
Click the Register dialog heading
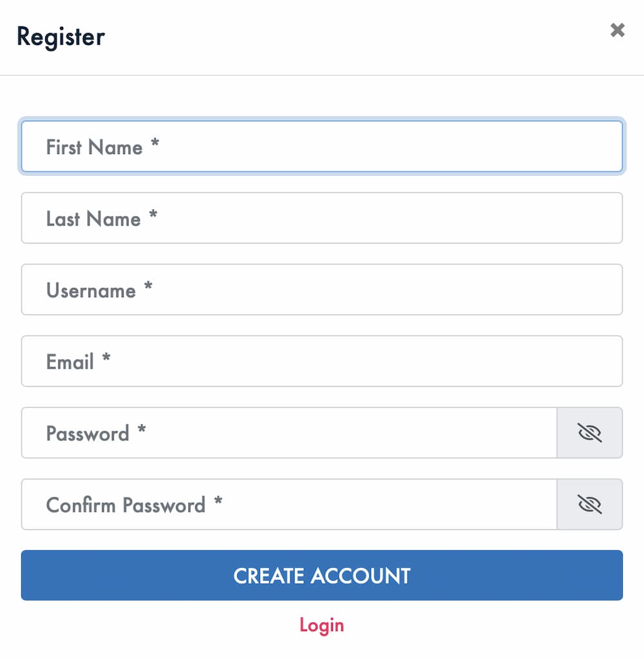[x=61, y=37]
